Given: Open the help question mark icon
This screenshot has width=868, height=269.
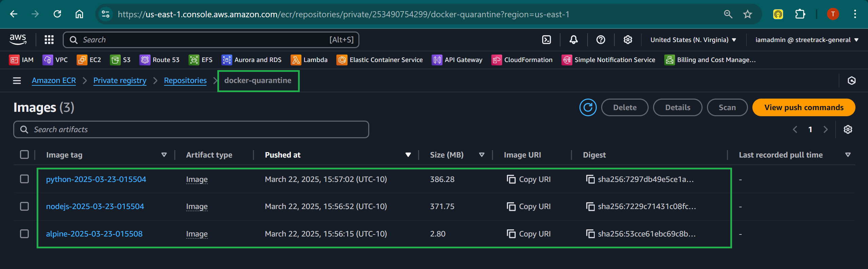Looking at the screenshot, I should pyautogui.click(x=600, y=40).
